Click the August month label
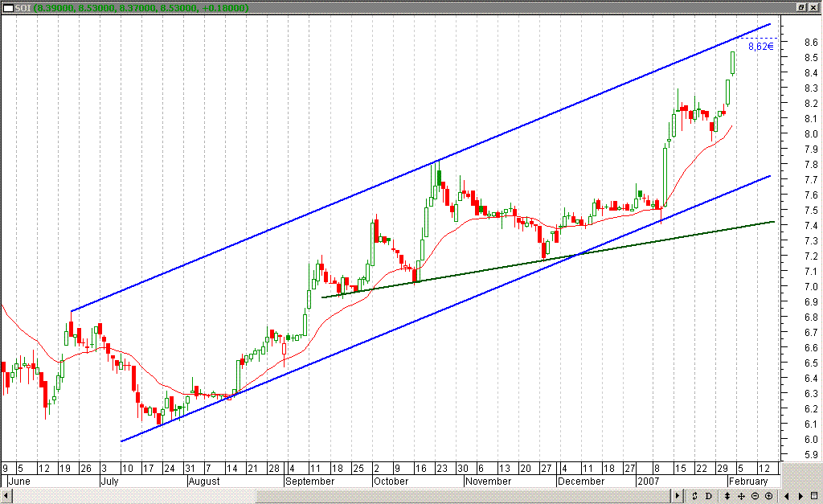Screen dimensions: 823x504 tap(204, 481)
